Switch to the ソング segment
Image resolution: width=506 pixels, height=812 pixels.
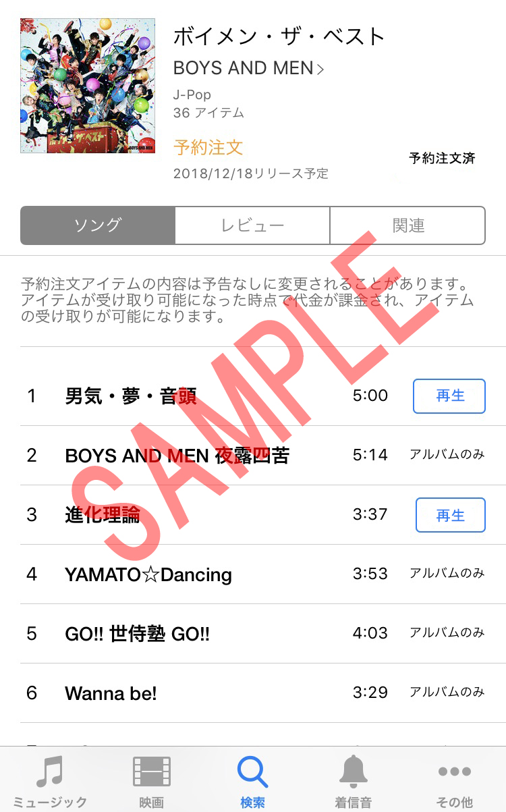(98, 225)
